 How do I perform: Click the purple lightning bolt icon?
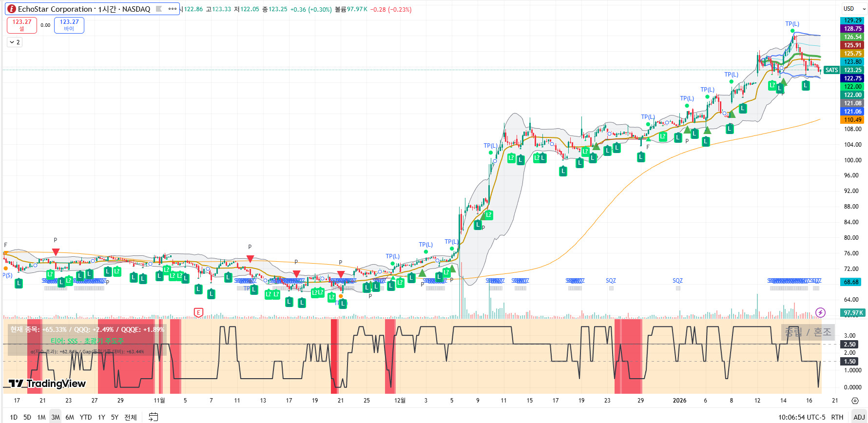(820, 312)
